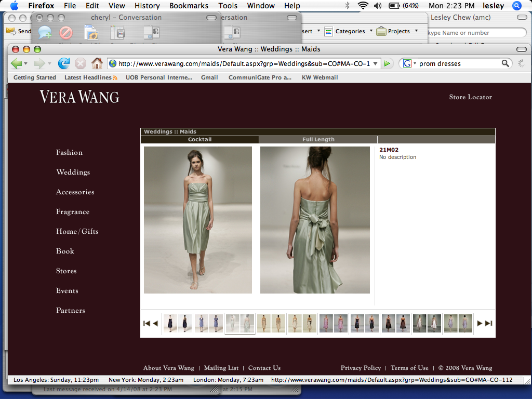Viewport: 532px width, 399px height.
Task: Jump to the first dress in the thumbnail strip
Action: point(147,323)
